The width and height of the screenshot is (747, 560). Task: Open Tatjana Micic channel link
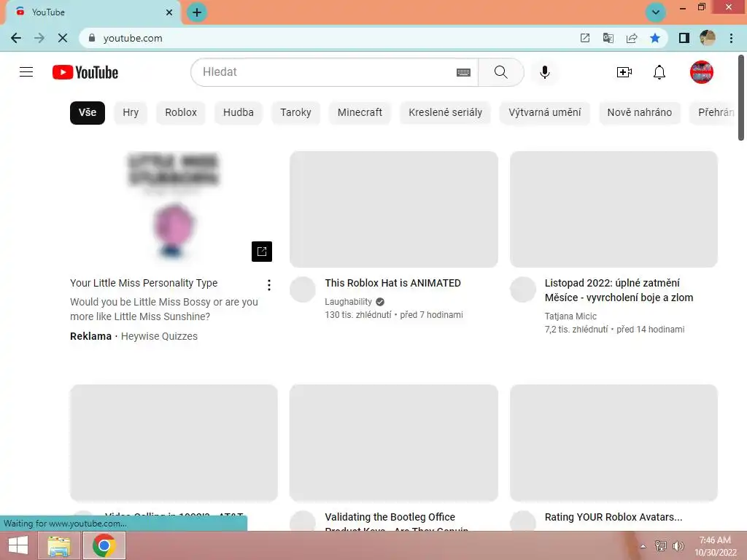pyautogui.click(x=570, y=316)
